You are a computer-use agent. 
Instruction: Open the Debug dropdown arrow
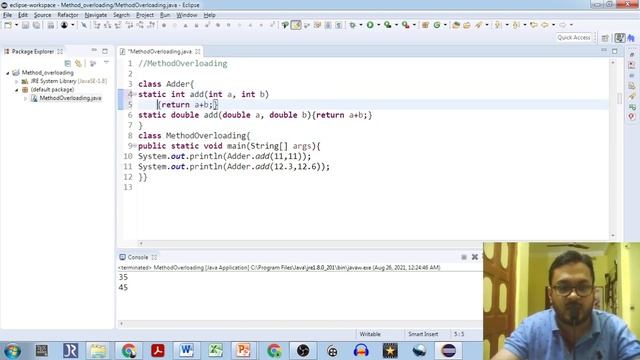(361, 25)
